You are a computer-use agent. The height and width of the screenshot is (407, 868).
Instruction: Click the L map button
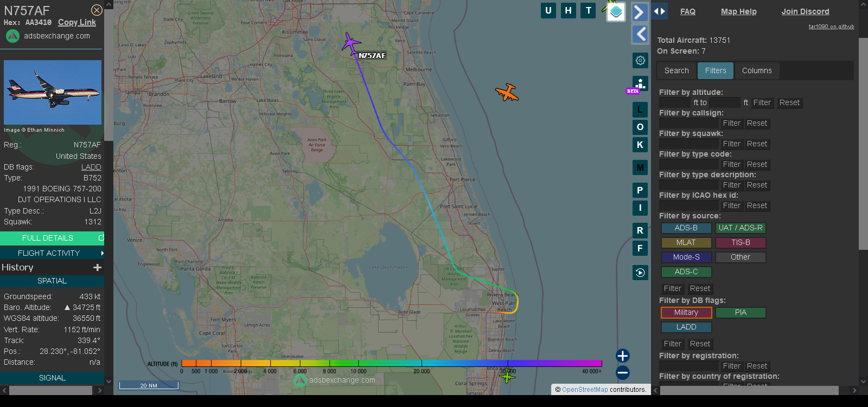click(x=640, y=110)
